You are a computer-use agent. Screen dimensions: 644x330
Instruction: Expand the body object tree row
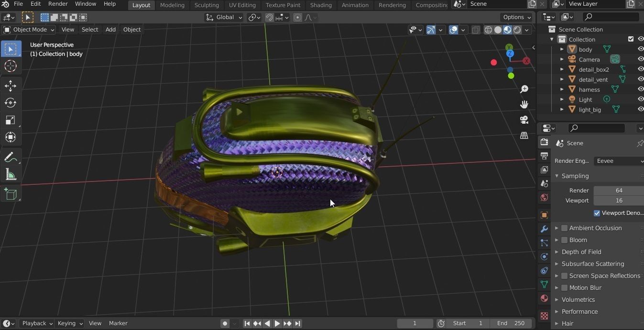(x=562, y=49)
